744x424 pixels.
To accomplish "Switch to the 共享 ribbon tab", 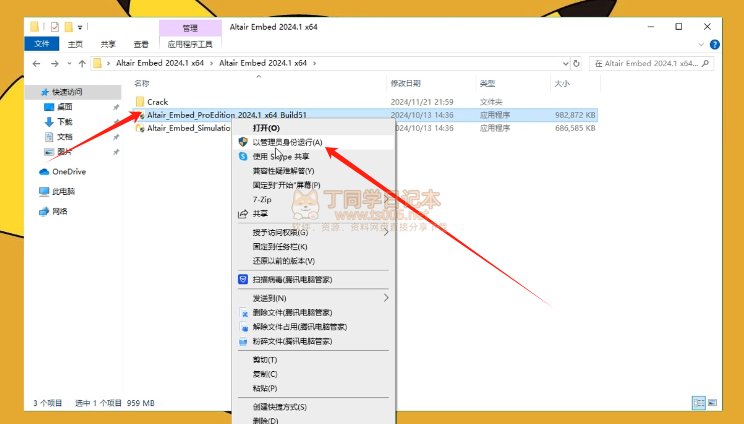I will tap(108, 44).
